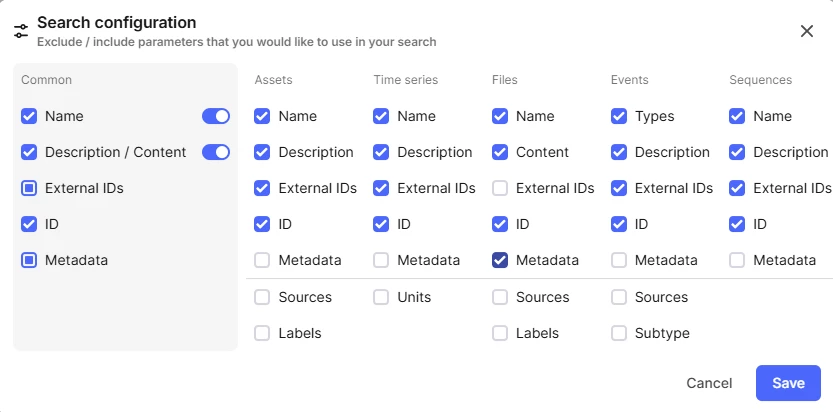This screenshot has width=833, height=412.
Task: Uncheck Description under Time series
Action: tap(381, 152)
